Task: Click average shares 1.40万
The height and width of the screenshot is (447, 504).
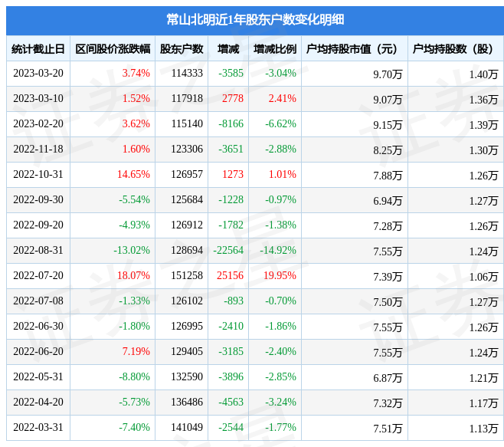Action: click(483, 74)
